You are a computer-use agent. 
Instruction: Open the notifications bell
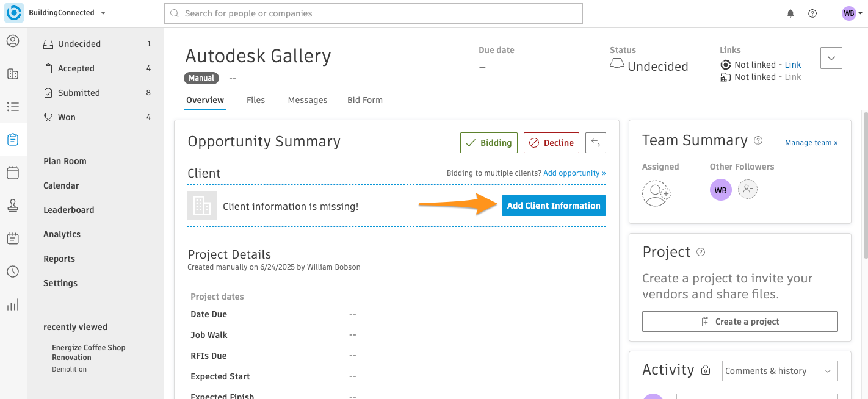pyautogui.click(x=790, y=13)
